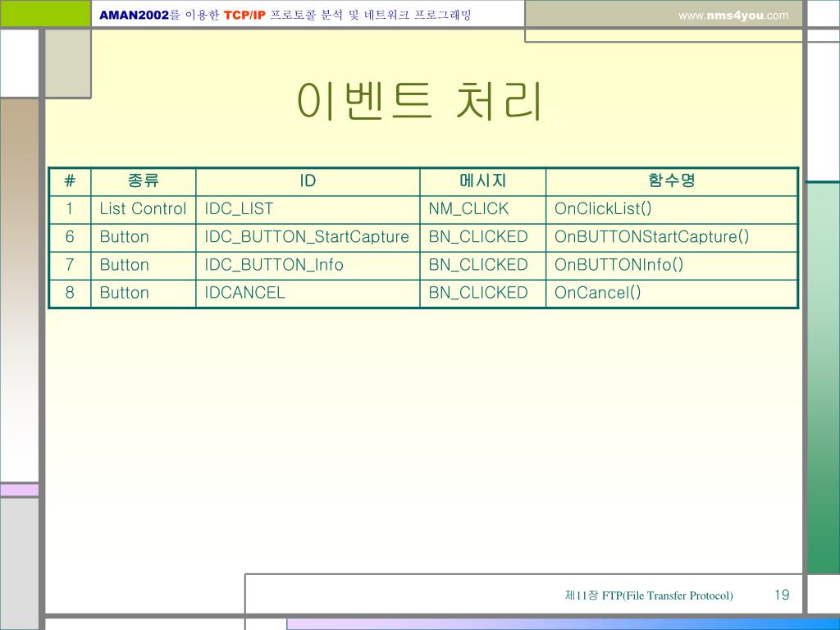Click the NM_CLICK cell
The height and width of the screenshot is (630, 840).
coord(482,209)
